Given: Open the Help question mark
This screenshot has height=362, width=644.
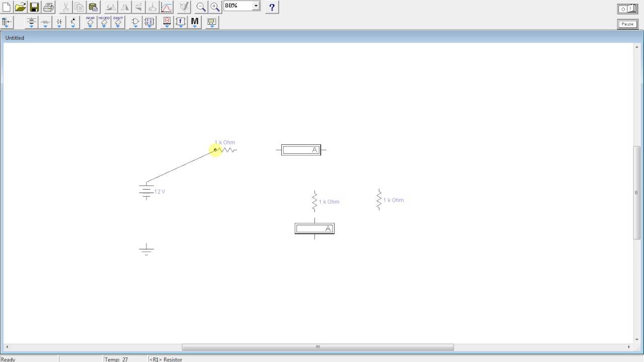Looking at the screenshot, I should (272, 7).
